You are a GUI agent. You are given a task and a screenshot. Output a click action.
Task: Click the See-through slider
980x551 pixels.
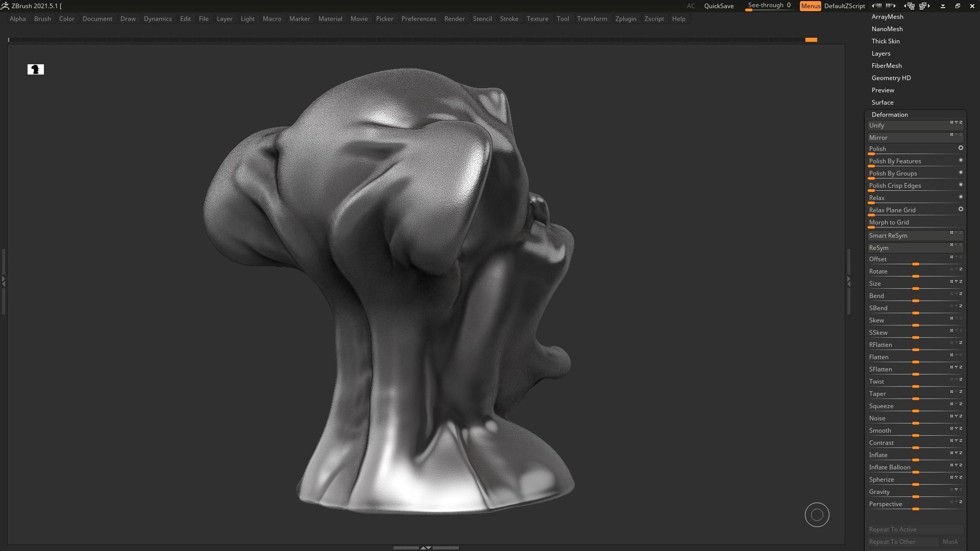[770, 6]
